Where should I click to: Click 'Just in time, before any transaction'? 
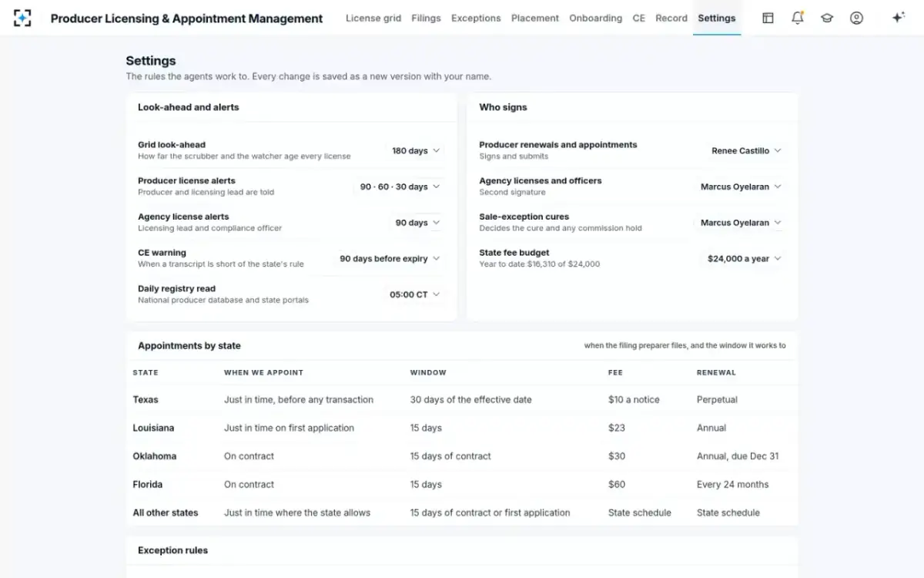coord(299,400)
